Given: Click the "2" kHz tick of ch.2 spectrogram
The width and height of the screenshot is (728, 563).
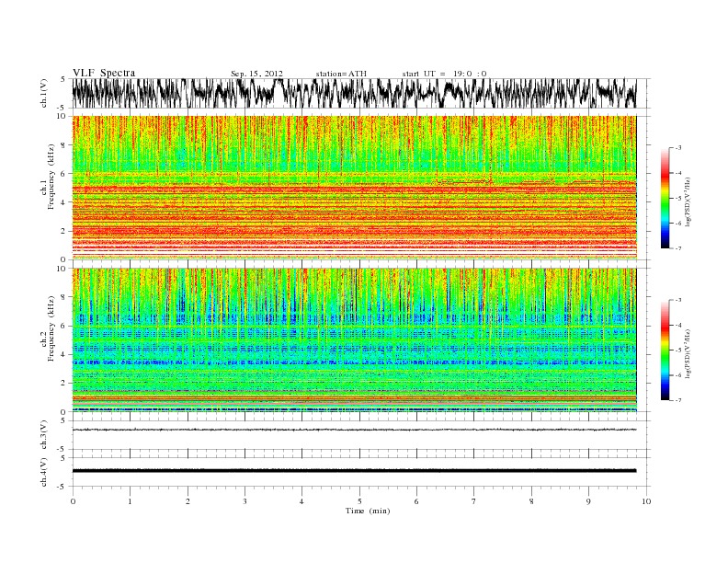Looking at the screenshot, I should (63, 384).
